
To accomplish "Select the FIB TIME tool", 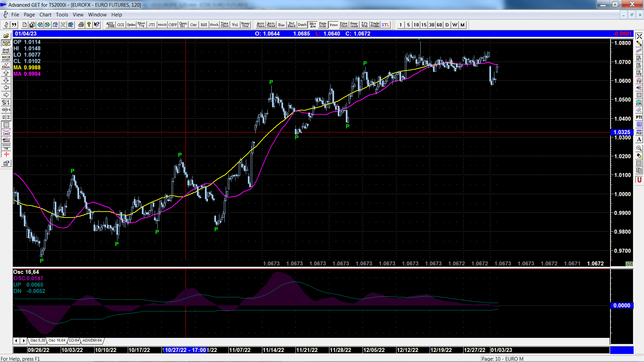I will [639, 73].
